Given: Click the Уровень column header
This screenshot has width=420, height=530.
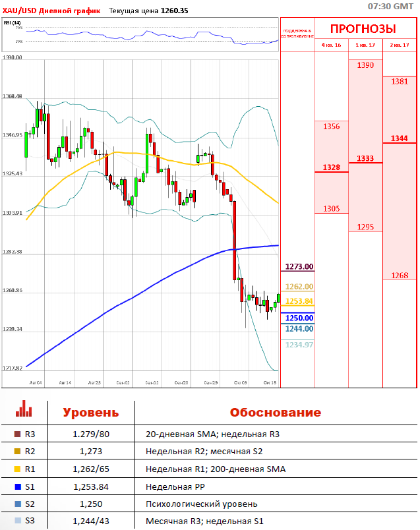Looking at the screenshot, I should tap(91, 413).
